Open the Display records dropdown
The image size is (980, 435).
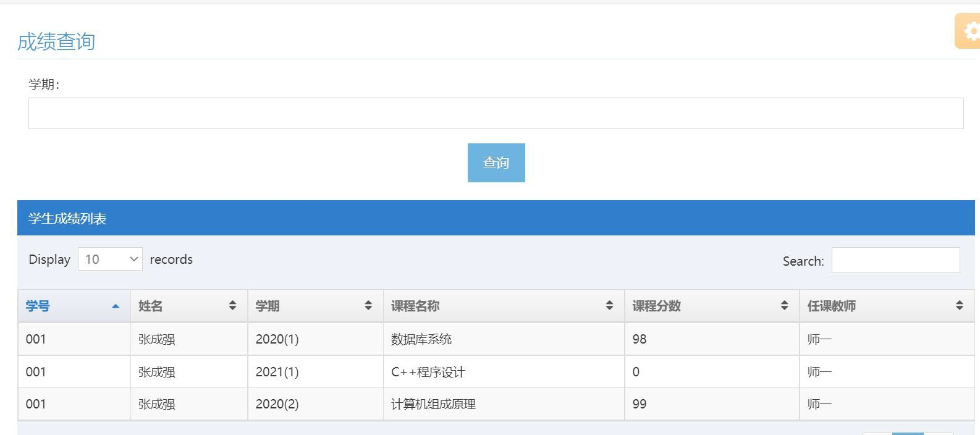(x=110, y=259)
